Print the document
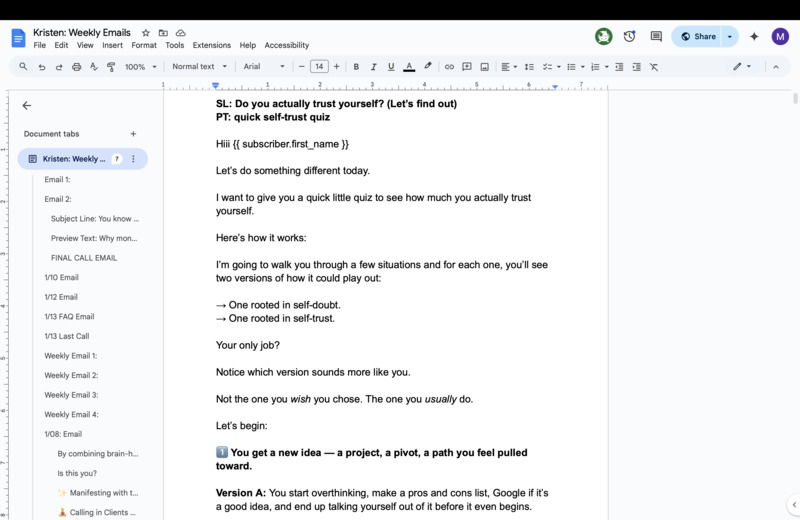This screenshot has width=800, height=520. [x=77, y=67]
